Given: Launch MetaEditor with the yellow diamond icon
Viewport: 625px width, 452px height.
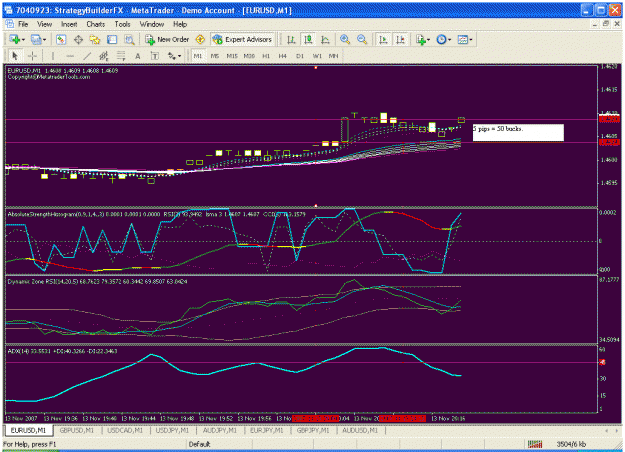Looking at the screenshot, I should [x=200, y=39].
